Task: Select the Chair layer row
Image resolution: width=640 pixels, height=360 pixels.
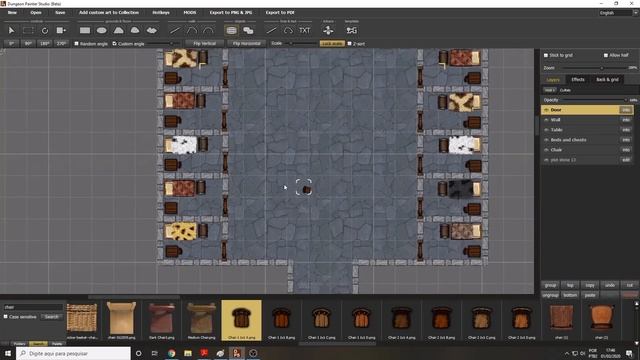Action: 587,150
